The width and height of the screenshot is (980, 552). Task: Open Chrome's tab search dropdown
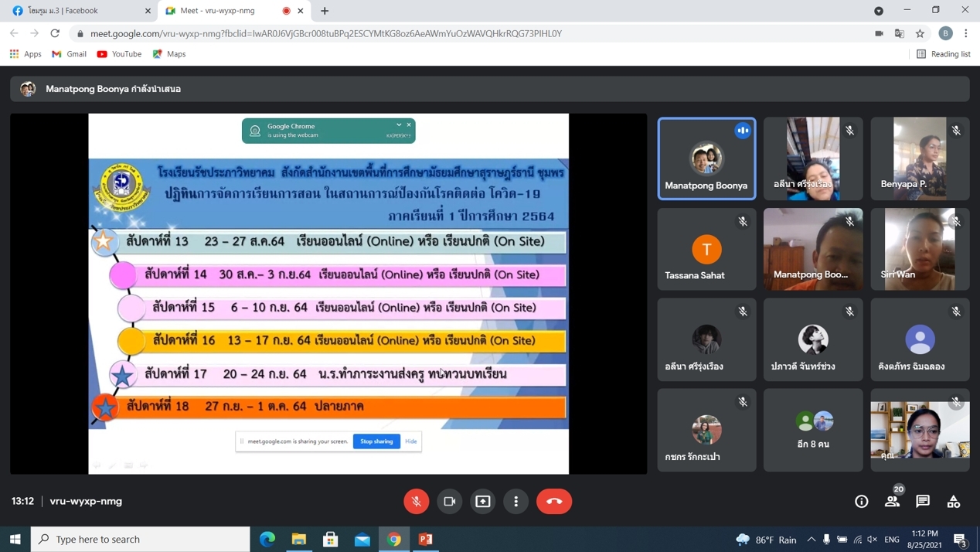click(x=879, y=11)
